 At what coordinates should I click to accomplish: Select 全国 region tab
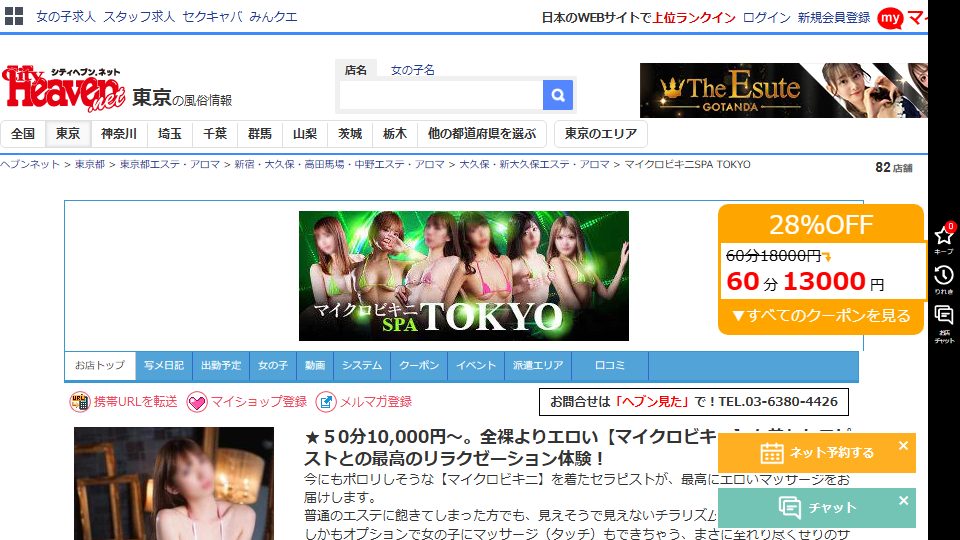pyautogui.click(x=23, y=134)
